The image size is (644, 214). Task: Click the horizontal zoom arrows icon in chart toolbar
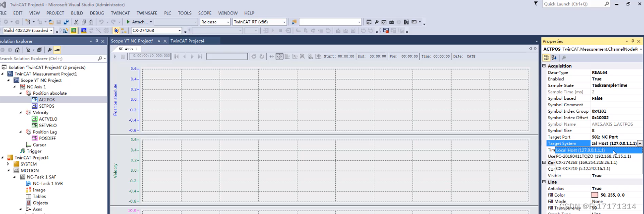[x=271, y=56]
